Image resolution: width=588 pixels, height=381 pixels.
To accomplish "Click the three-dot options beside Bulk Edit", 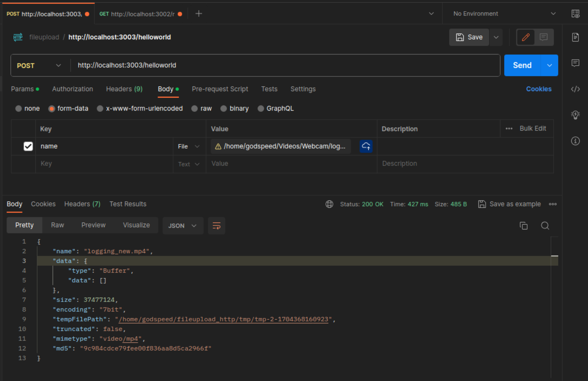I will point(509,129).
